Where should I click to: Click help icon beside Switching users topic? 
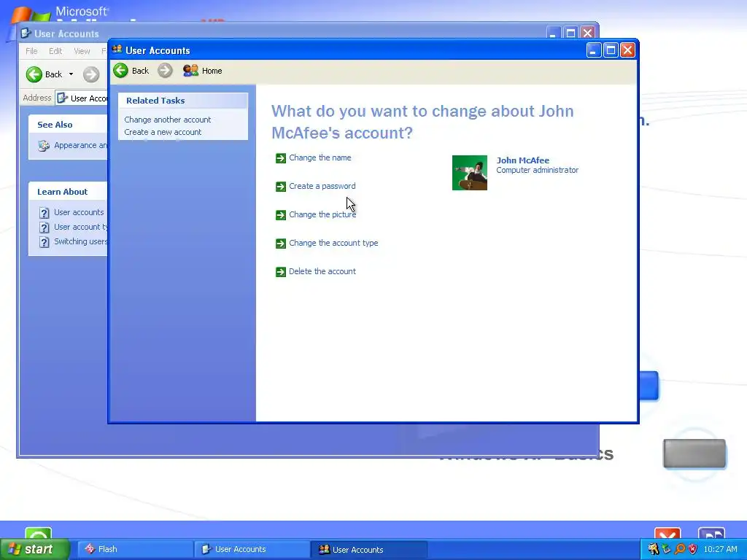coord(44,242)
